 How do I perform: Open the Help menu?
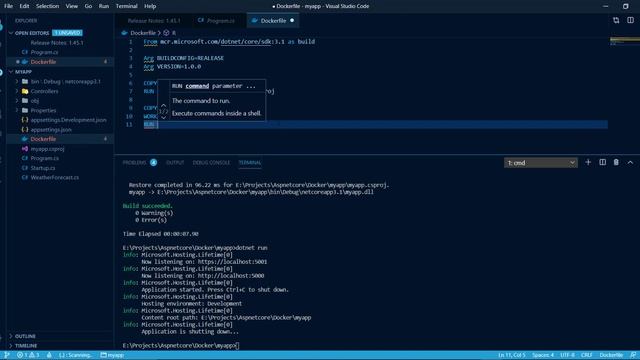[x=150, y=6]
